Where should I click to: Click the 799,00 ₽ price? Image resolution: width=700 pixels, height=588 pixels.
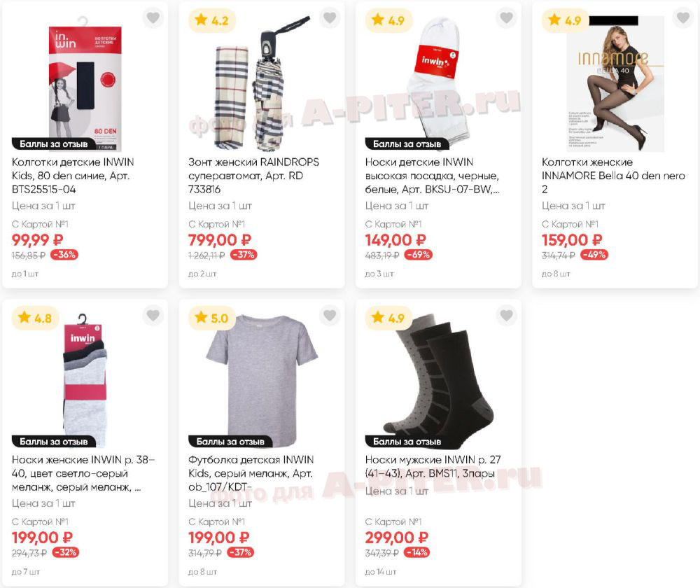point(220,240)
